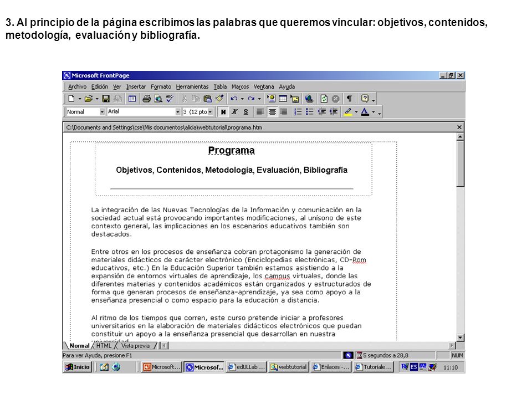The width and height of the screenshot is (532, 399).
Task: Apply a bulleted list
Action: [309, 111]
